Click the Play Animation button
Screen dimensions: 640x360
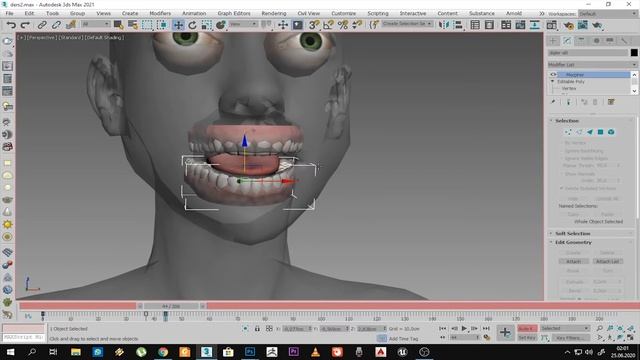464,328
